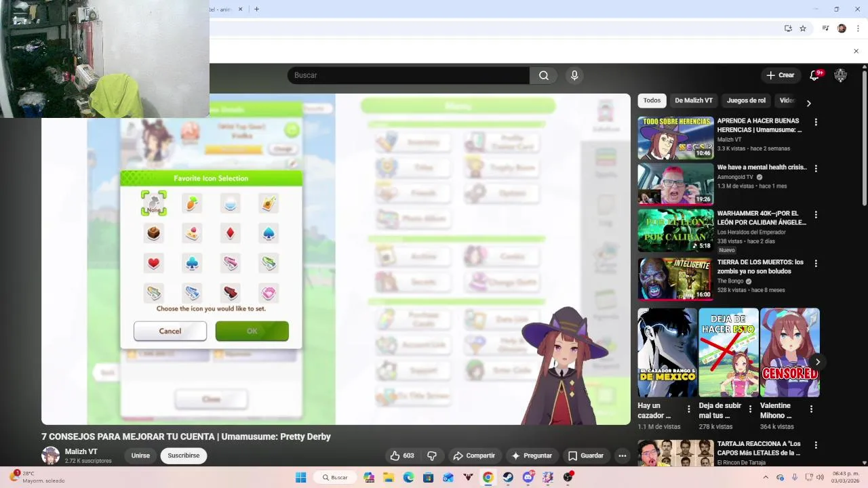Click the Unirse button
The height and width of the screenshot is (488, 868).
[x=140, y=455]
